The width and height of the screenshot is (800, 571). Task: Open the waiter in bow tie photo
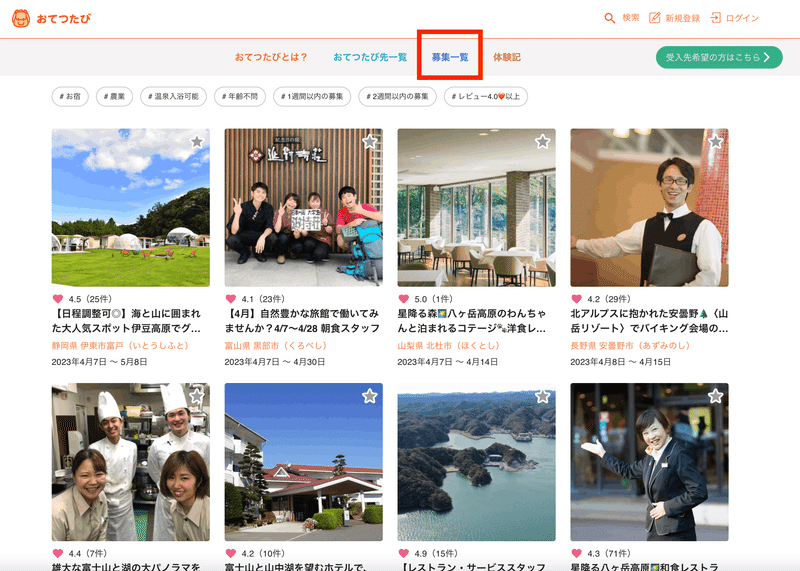(649, 208)
